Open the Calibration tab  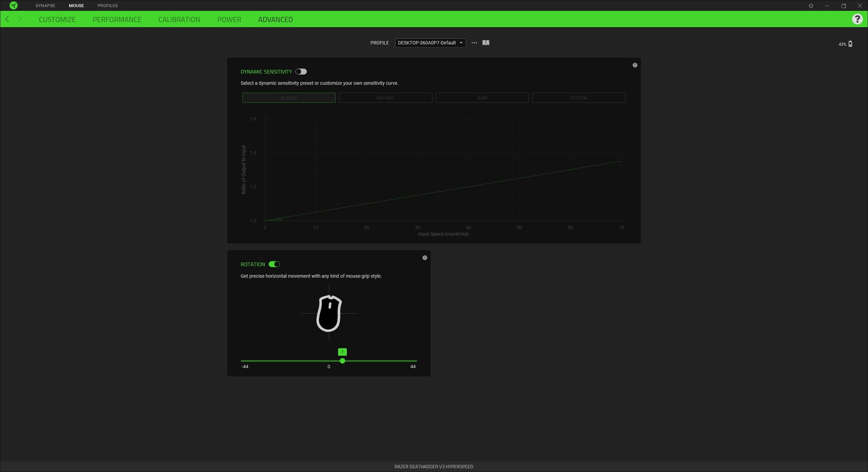179,19
